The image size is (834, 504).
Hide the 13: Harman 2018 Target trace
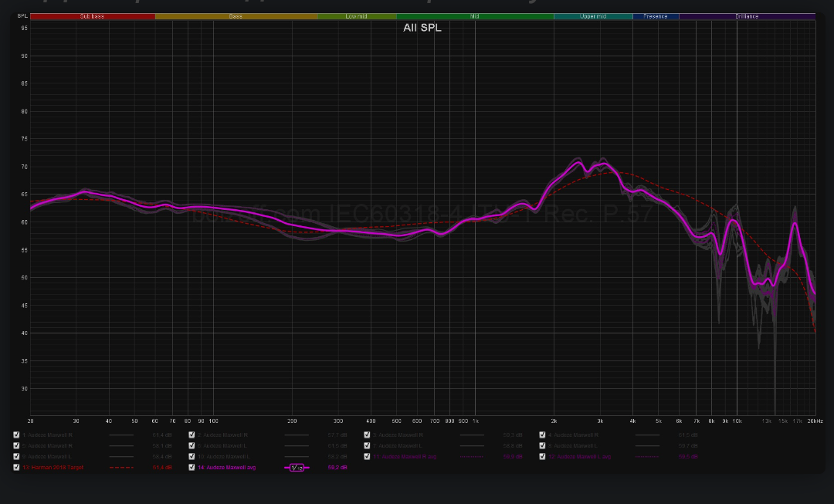tap(16, 468)
